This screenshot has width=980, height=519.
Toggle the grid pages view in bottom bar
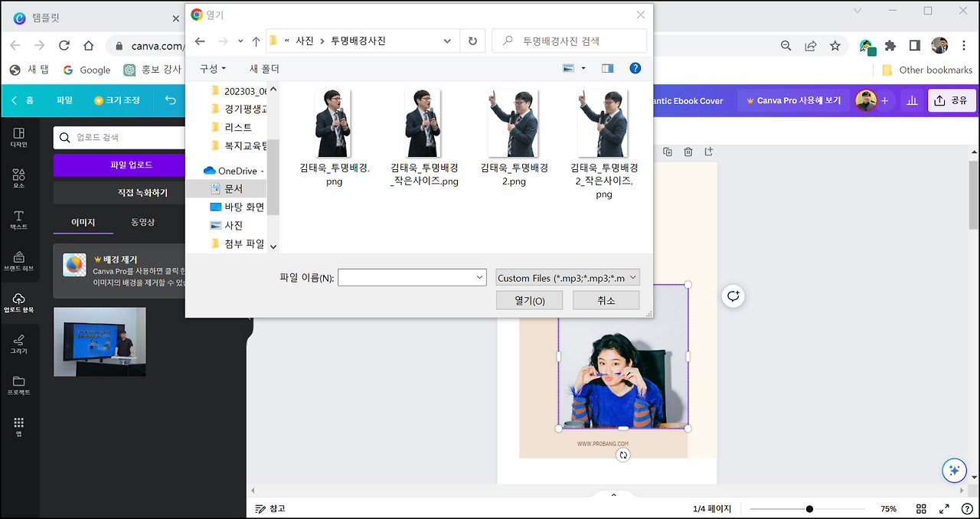(921, 508)
